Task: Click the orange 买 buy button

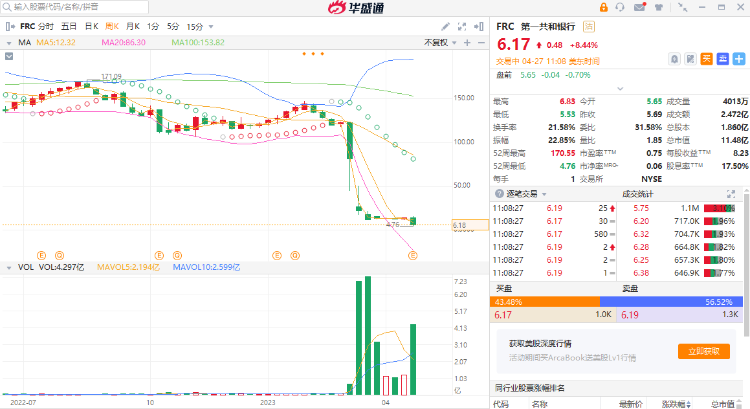Action: [706, 59]
